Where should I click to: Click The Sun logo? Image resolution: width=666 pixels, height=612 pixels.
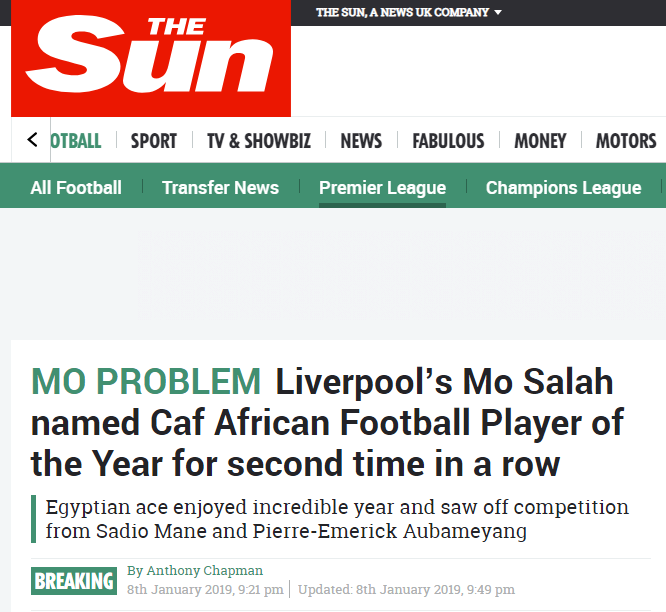coord(151,58)
